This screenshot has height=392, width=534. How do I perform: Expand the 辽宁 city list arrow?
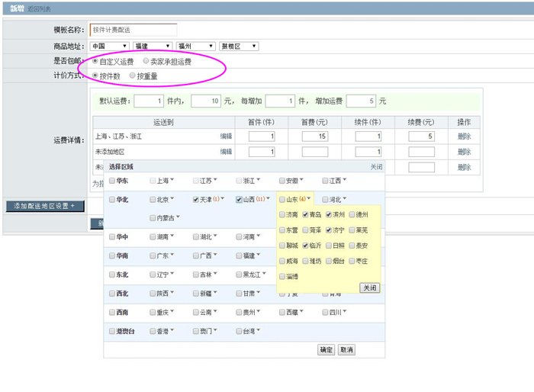(x=172, y=275)
